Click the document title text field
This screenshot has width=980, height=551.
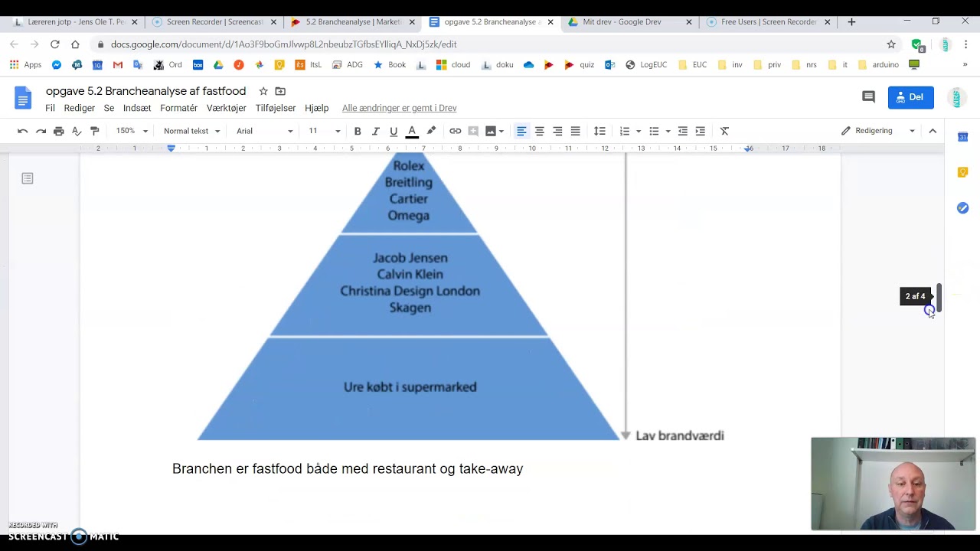click(145, 91)
